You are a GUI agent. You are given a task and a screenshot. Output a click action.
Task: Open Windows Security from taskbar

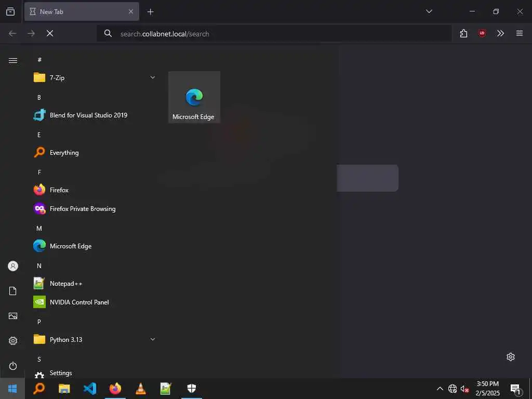click(x=192, y=389)
